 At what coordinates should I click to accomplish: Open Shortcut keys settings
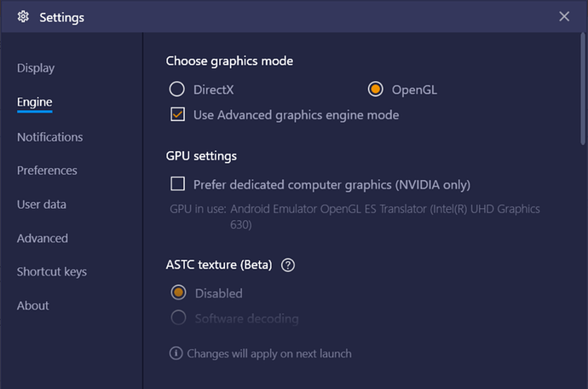tap(52, 272)
